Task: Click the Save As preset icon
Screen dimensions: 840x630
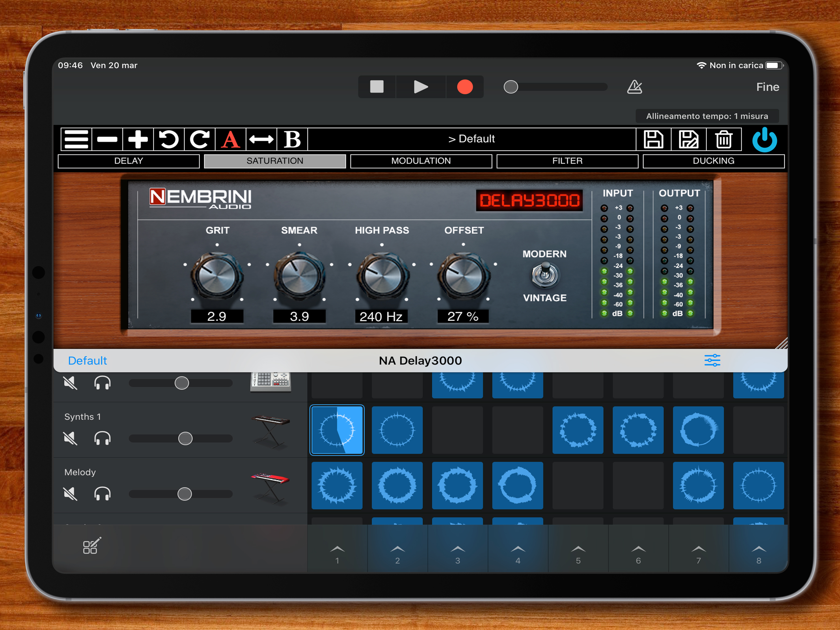Action: (688, 139)
